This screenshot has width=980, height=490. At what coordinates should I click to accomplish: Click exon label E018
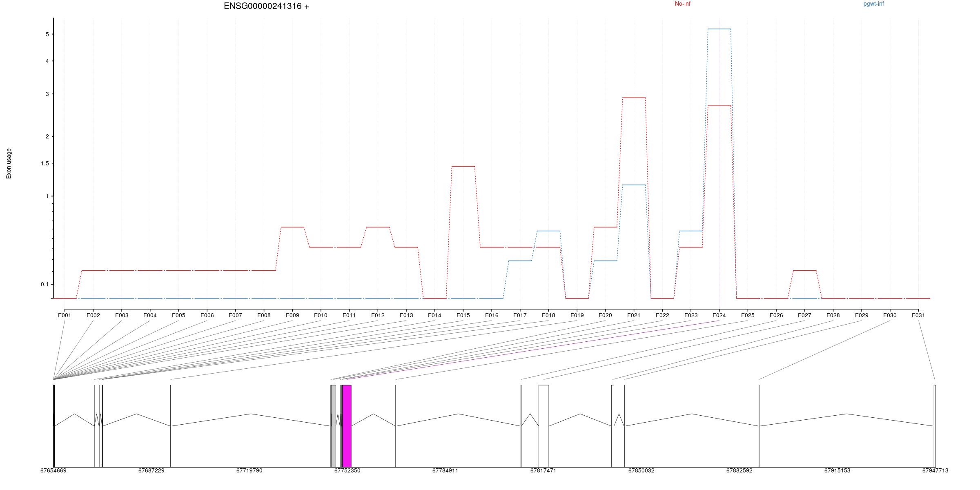pyautogui.click(x=548, y=315)
